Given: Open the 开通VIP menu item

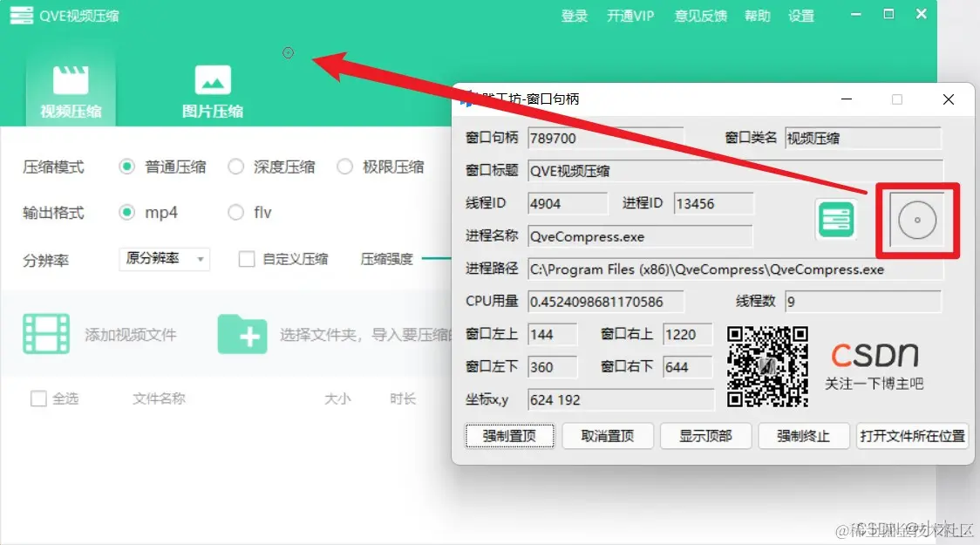Looking at the screenshot, I should (x=630, y=17).
